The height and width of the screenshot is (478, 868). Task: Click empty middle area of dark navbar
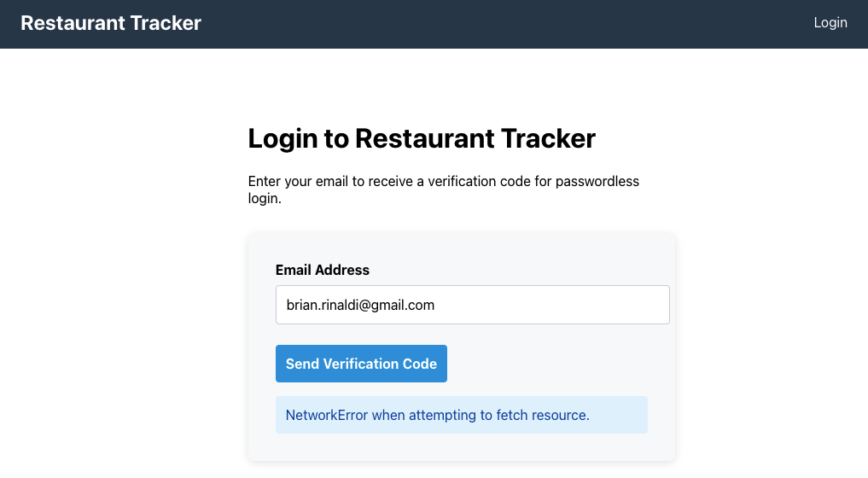pyautogui.click(x=512, y=24)
